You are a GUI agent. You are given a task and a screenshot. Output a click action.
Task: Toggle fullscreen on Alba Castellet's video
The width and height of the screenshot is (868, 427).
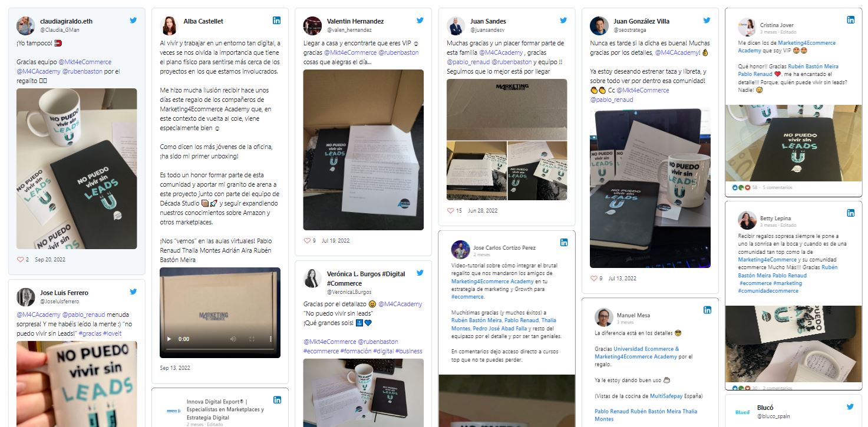[252, 339]
